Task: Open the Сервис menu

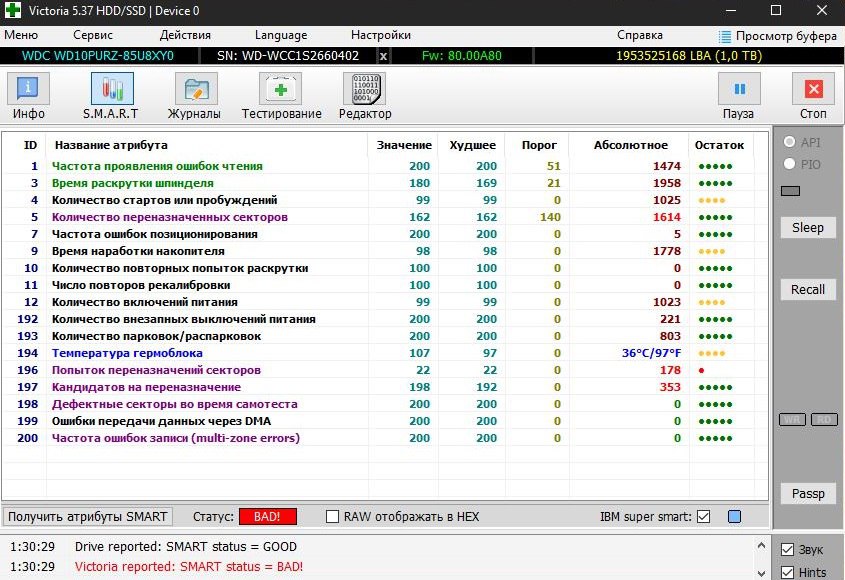Action: [93, 35]
